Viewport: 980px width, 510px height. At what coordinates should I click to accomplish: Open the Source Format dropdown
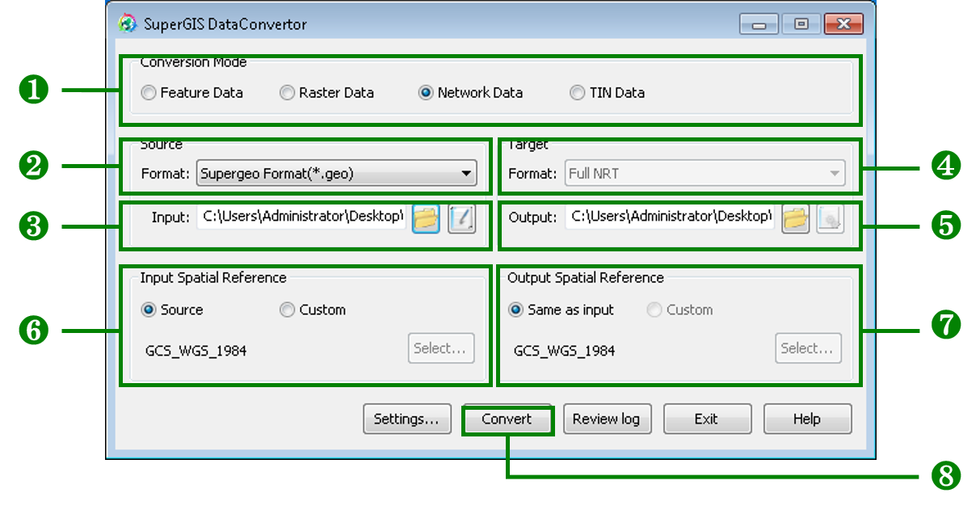coord(337,173)
